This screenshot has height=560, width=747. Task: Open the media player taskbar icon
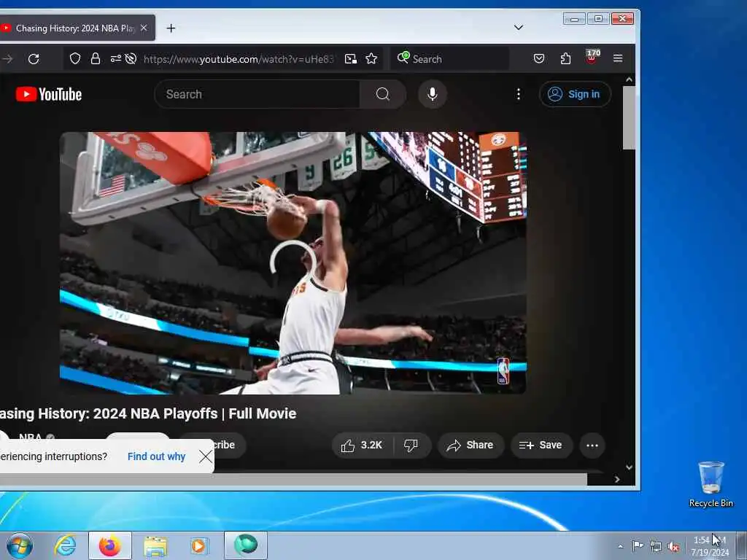(x=198, y=545)
